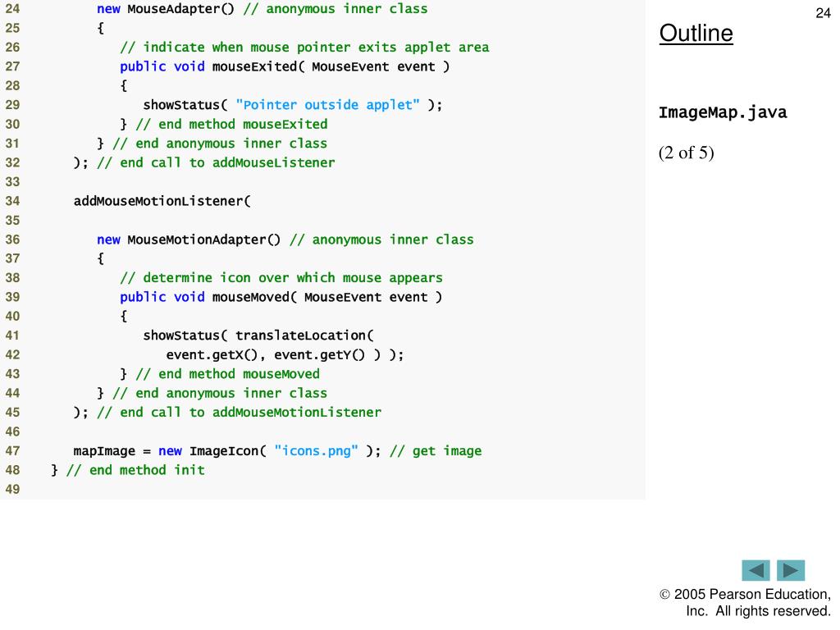Click '// end method mouseMoved' comment
The height and width of the screenshot is (630, 840).
[x=228, y=374]
